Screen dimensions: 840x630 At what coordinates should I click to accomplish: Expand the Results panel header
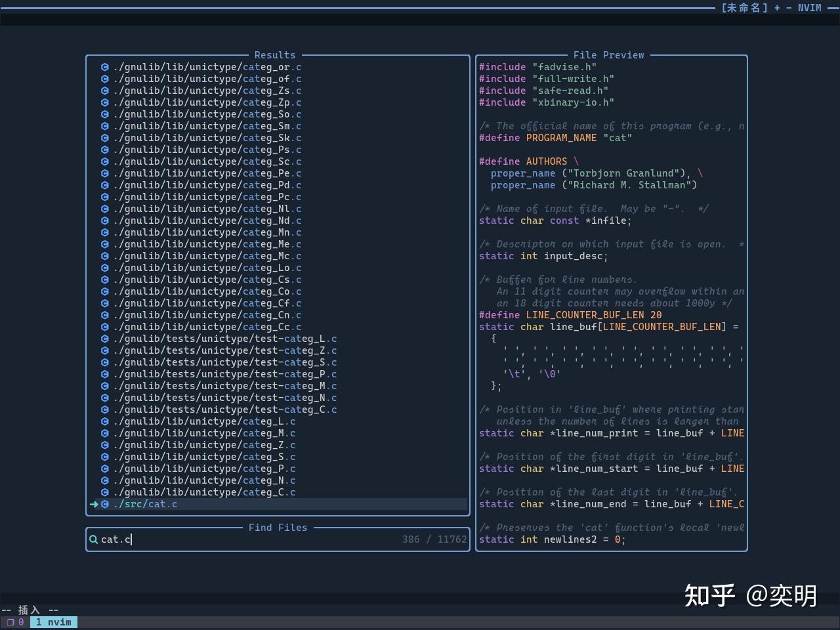click(275, 55)
